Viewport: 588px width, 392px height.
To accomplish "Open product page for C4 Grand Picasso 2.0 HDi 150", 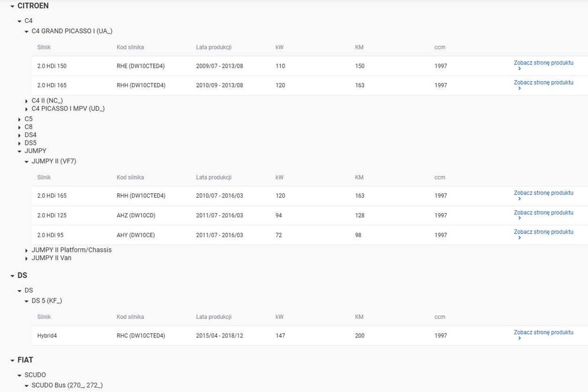I will [543, 65].
